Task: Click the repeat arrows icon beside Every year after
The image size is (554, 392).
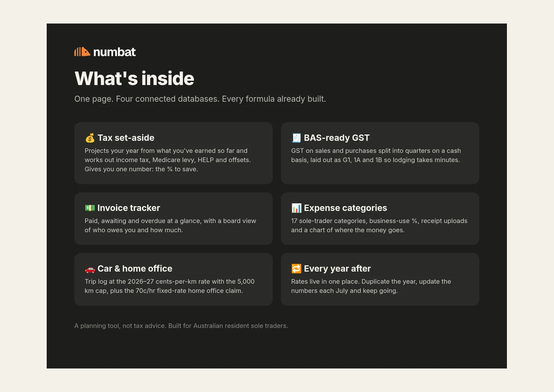Action: coord(296,269)
